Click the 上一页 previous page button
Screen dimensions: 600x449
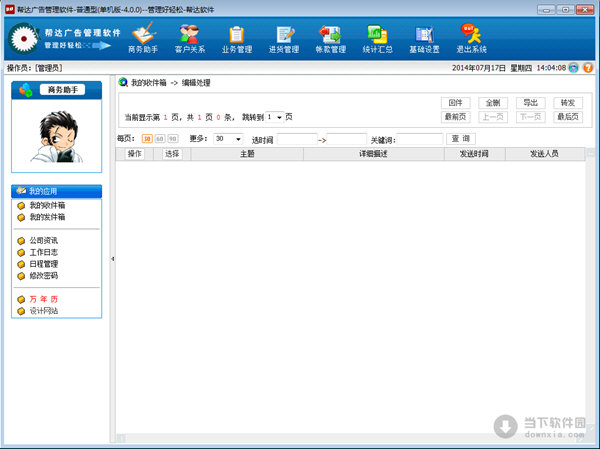(x=493, y=117)
